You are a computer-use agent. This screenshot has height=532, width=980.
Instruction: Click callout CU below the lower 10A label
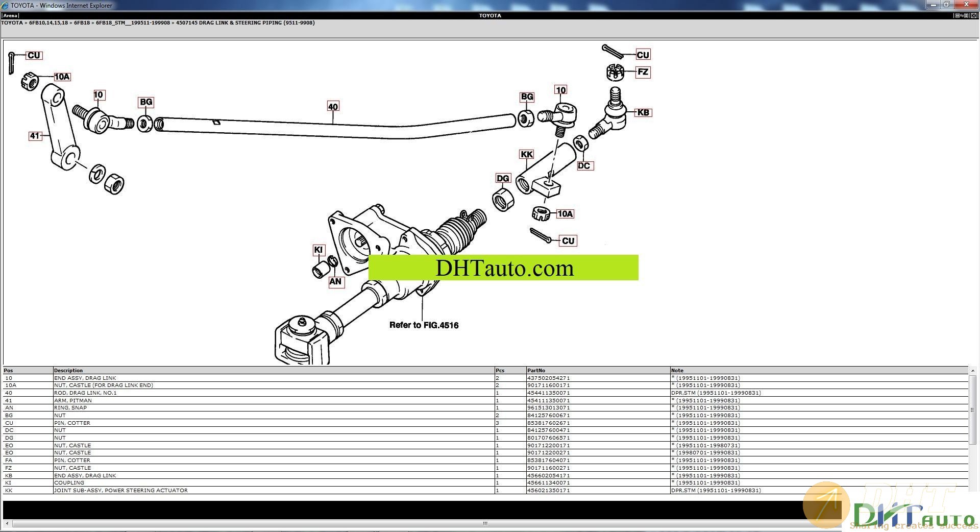[x=568, y=240]
